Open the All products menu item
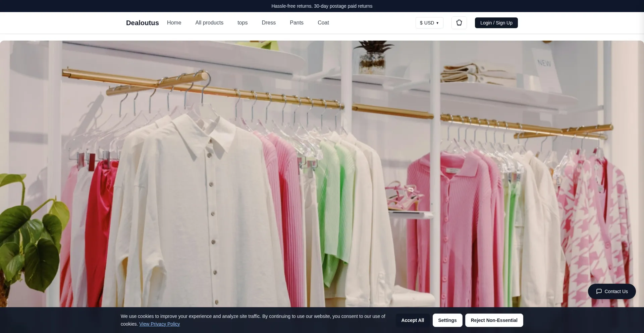The image size is (644, 333). coord(209,23)
